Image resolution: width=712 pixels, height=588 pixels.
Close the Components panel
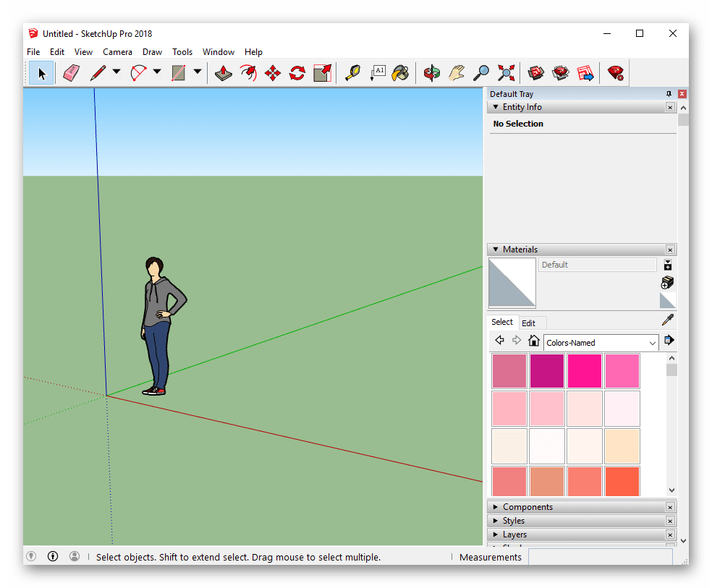click(x=670, y=507)
